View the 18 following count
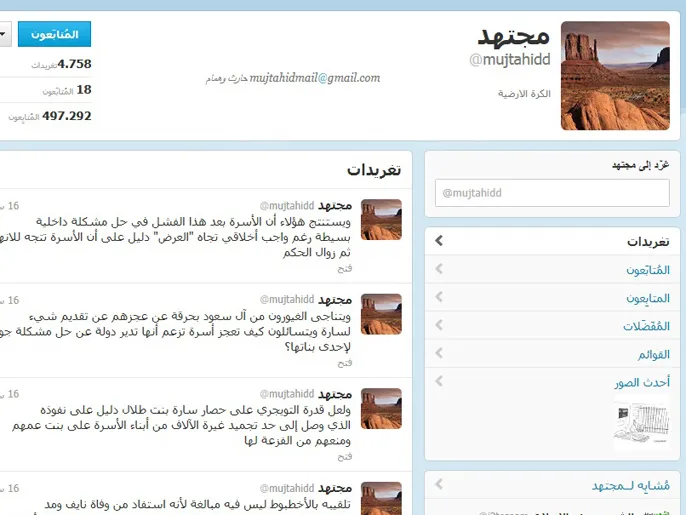The height and width of the screenshot is (515, 686). tap(67, 90)
